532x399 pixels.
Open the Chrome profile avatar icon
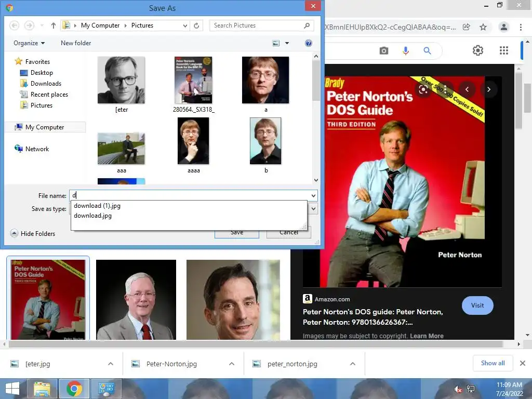(504, 27)
